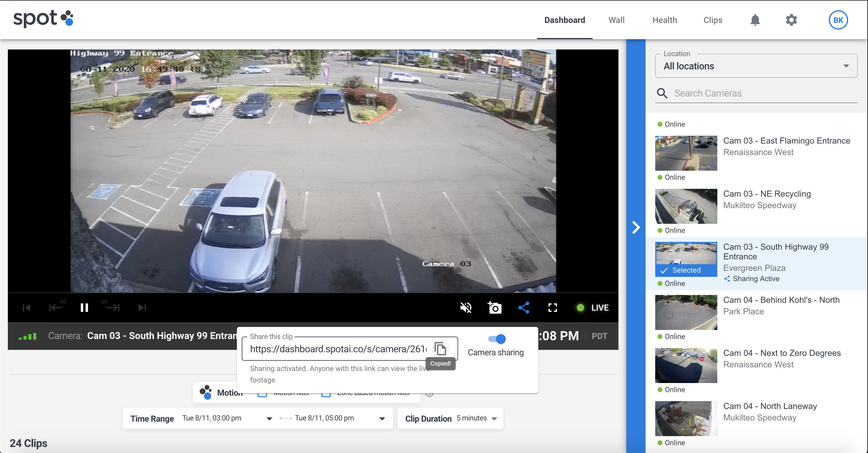Unmute the video audio icon
The image size is (868, 453).
click(x=466, y=307)
